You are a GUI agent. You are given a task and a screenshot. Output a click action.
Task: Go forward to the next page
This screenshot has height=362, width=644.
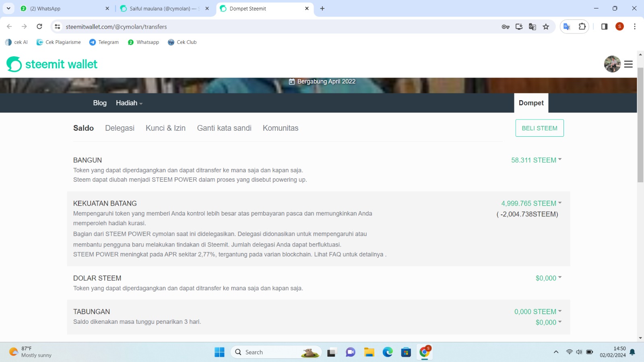(x=24, y=27)
